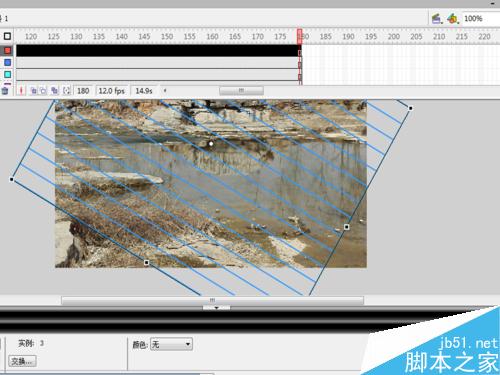The height and width of the screenshot is (375, 500).
Task: Enable onion skin mode
Action: pyautogui.click(x=33, y=90)
